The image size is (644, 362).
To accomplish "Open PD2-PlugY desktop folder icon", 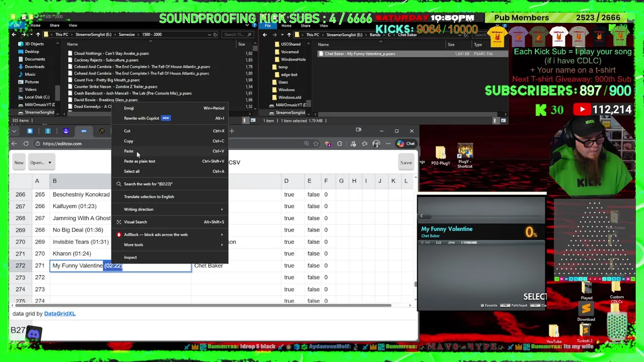I will coord(440,156).
